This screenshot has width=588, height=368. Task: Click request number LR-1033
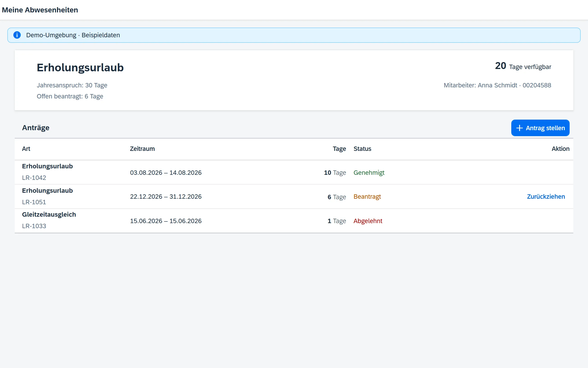34,226
